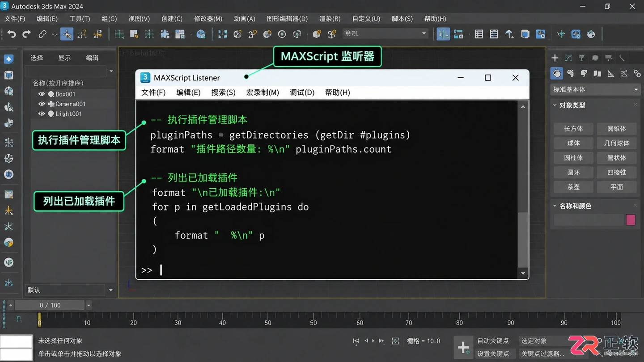Open the 标准基本体 dropdown
This screenshot has width=644, height=362.
[595, 89]
